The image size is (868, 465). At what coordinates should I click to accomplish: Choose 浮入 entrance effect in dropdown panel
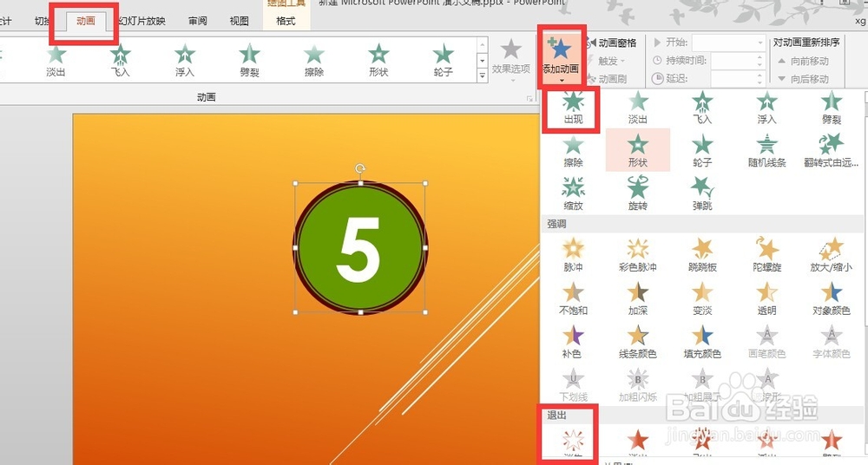[x=766, y=108]
